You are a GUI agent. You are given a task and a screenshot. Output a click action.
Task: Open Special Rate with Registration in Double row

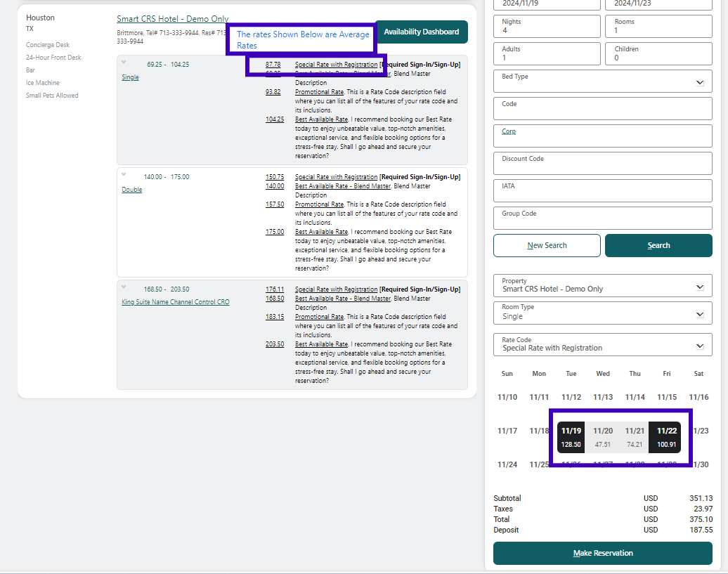tap(336, 177)
